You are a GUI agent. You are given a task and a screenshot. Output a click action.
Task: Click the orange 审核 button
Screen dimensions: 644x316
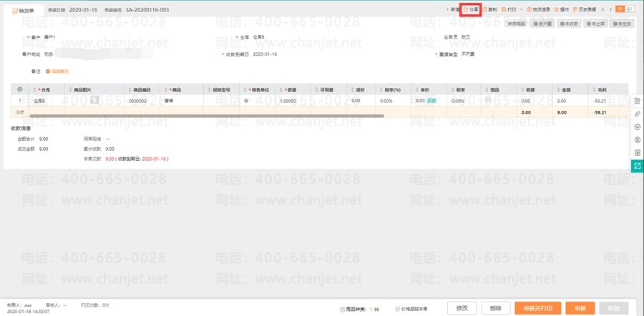pyautogui.click(x=580, y=308)
